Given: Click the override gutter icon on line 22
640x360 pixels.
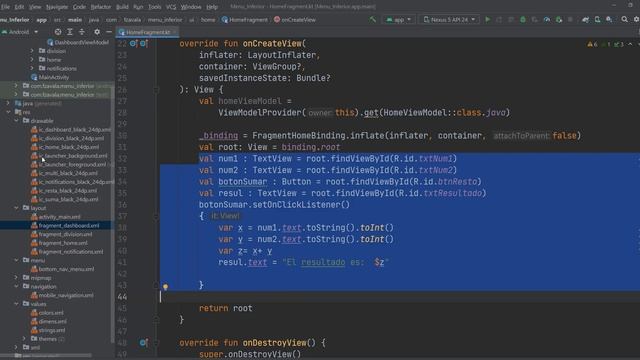Looking at the screenshot, I should (133, 43).
